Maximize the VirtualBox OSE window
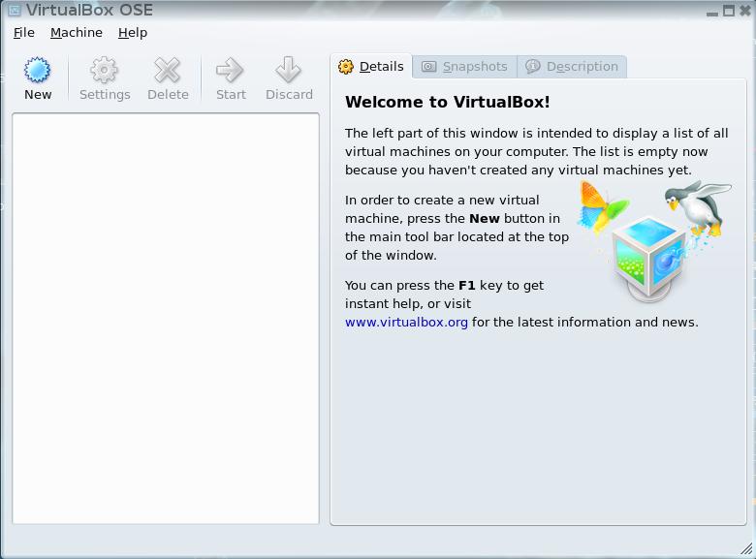This screenshot has height=559, width=756. point(729,11)
